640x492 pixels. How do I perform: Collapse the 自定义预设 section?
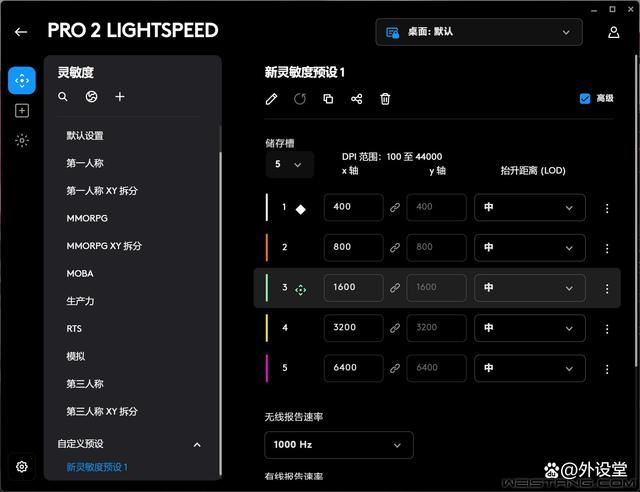(197, 444)
